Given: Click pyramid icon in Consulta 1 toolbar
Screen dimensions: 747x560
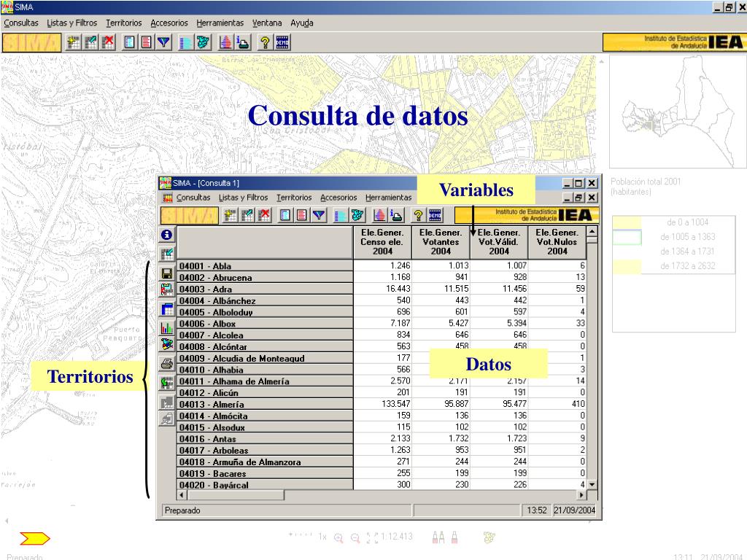Looking at the screenshot, I should [x=379, y=216].
